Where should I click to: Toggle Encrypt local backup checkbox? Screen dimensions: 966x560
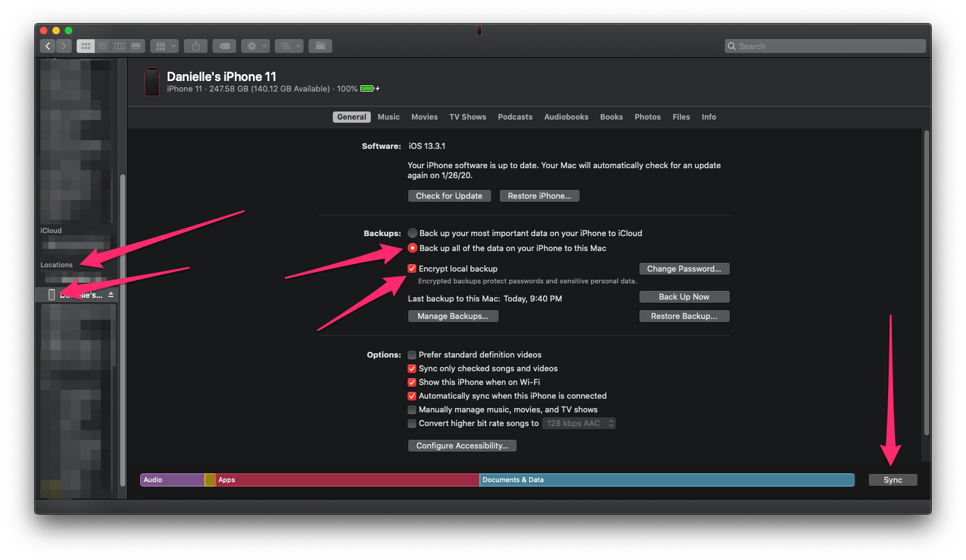coord(412,268)
